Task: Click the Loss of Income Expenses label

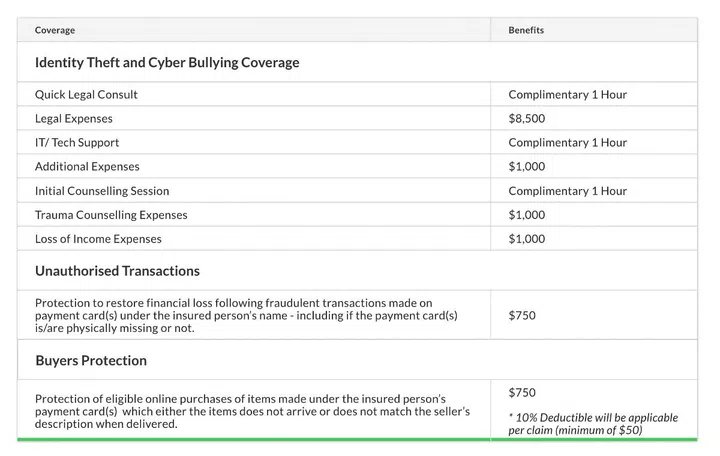Action: 98,239
